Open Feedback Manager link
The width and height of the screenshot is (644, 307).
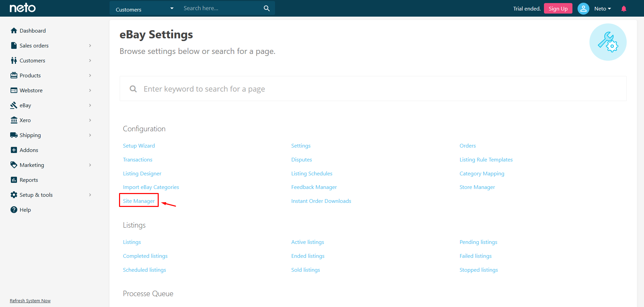pos(314,187)
